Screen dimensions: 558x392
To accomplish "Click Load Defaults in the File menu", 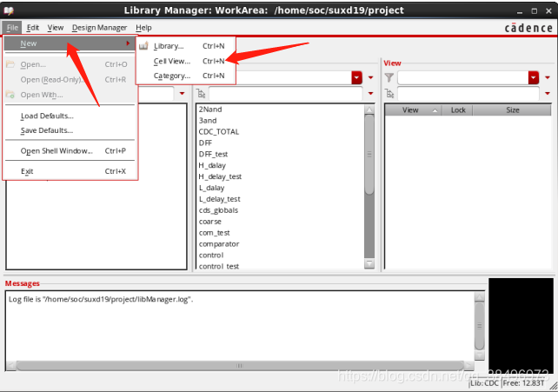I will (47, 116).
